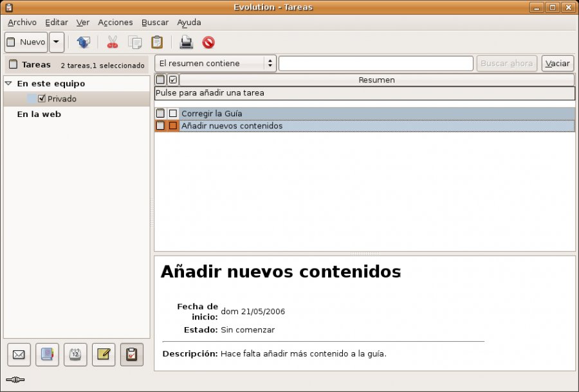Toggle the Privado task list checkbox

tap(42, 99)
